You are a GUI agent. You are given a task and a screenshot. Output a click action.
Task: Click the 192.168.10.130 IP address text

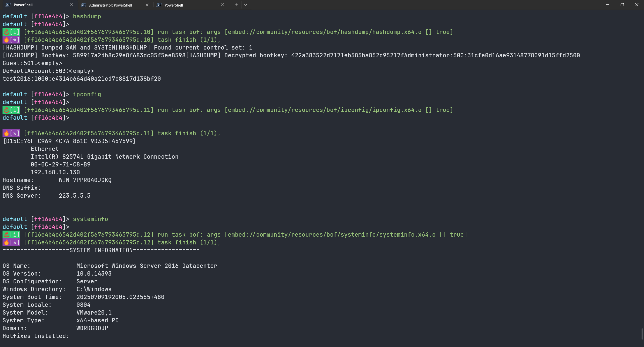point(55,172)
